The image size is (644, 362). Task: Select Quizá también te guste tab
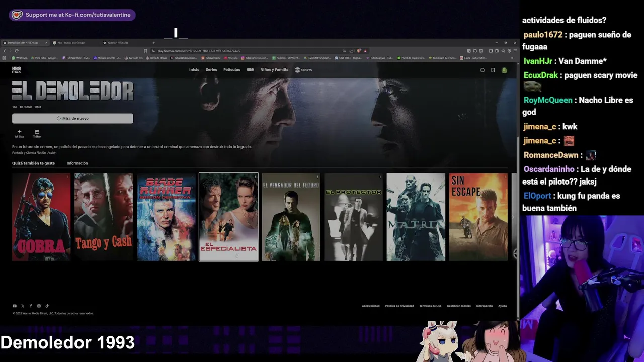click(34, 163)
